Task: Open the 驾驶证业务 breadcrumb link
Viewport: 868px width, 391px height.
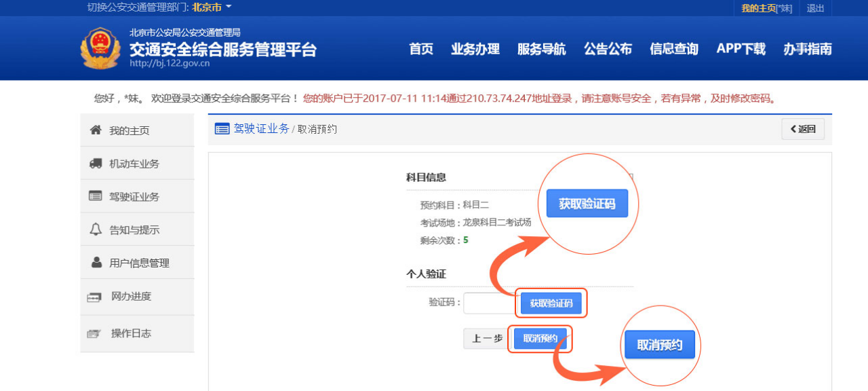Action: pos(261,129)
